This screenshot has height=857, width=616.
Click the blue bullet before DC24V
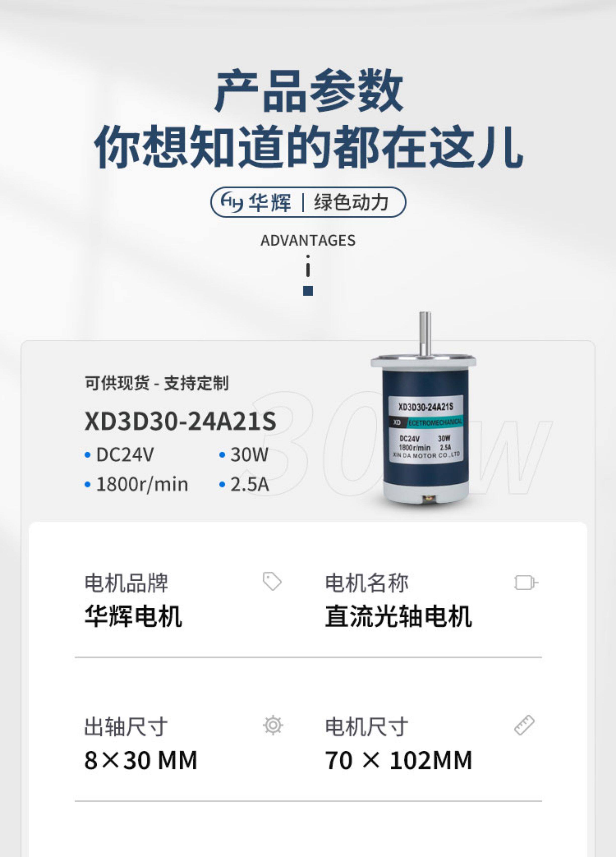pyautogui.click(x=88, y=455)
